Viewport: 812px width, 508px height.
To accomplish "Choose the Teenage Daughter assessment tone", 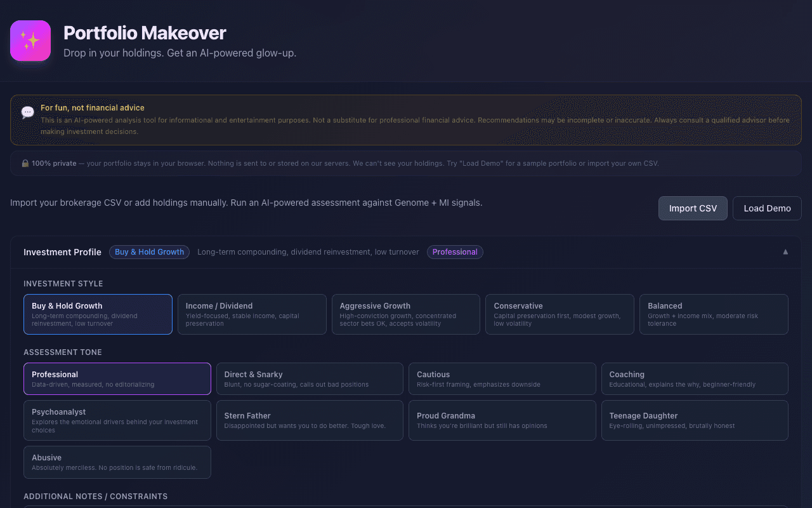I will (x=695, y=420).
